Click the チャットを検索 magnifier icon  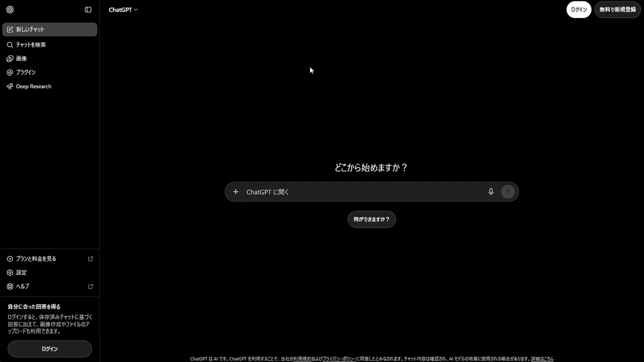(10, 45)
